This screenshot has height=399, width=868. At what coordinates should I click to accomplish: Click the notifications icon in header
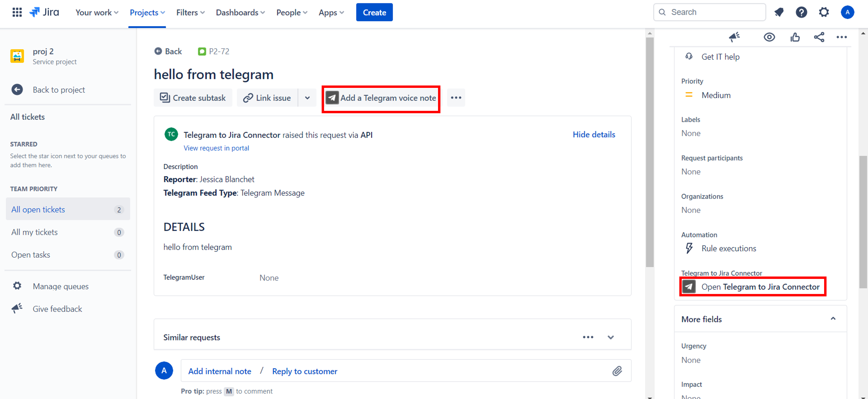tap(779, 13)
